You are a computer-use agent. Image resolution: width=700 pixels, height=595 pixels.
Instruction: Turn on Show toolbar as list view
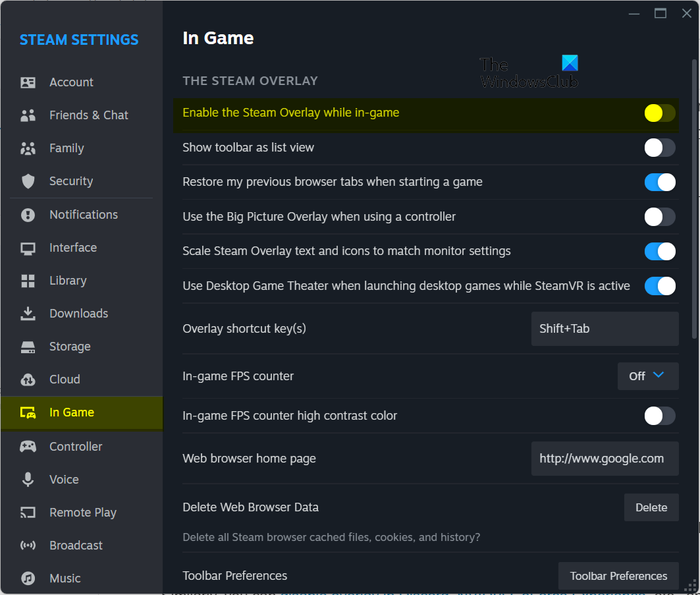659,148
